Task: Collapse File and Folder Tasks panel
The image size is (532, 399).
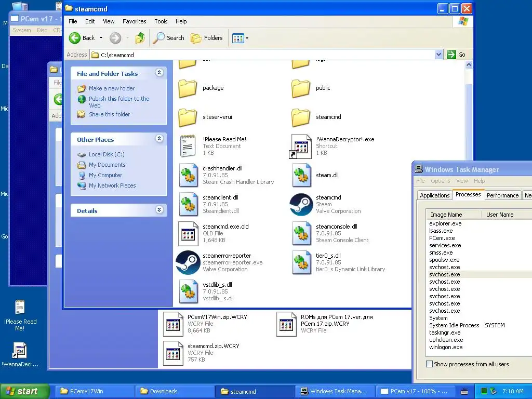Action: click(x=159, y=73)
